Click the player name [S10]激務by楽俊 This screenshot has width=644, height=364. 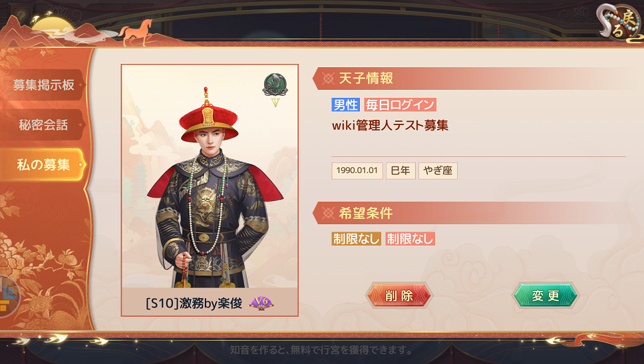tap(194, 303)
